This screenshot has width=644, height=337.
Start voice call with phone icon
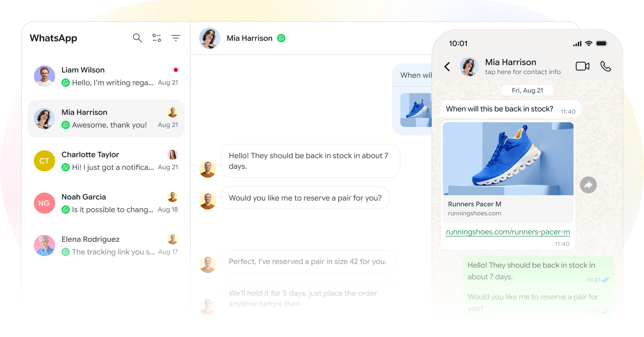coord(605,66)
